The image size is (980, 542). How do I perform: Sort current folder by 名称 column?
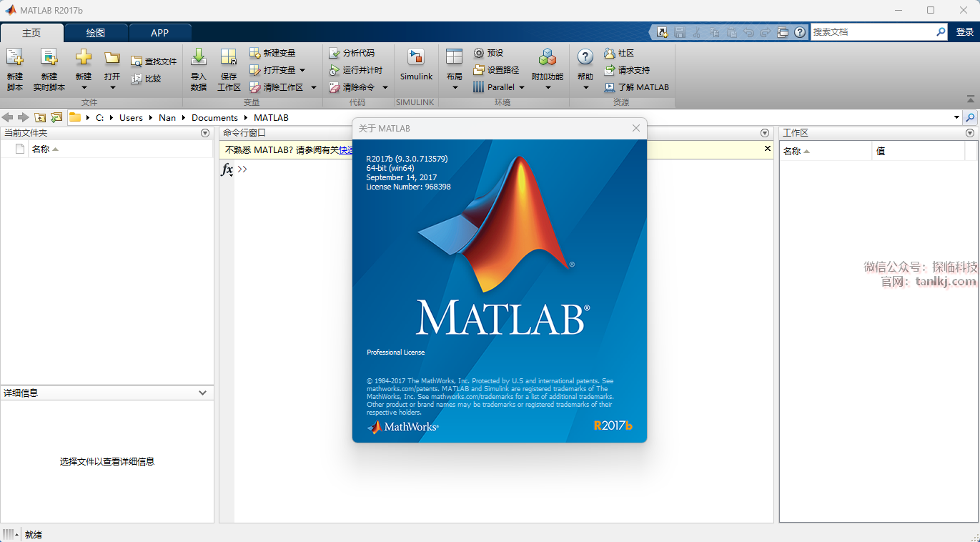(120, 149)
